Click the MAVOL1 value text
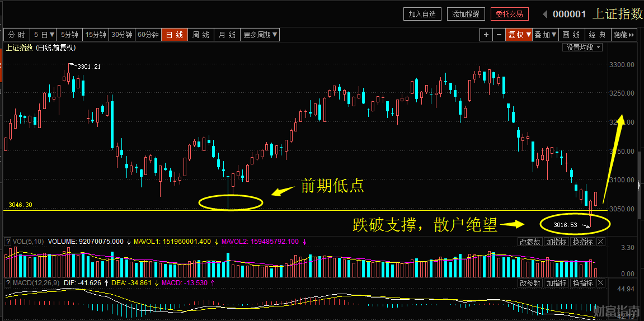The image size is (644, 321). pos(173,242)
